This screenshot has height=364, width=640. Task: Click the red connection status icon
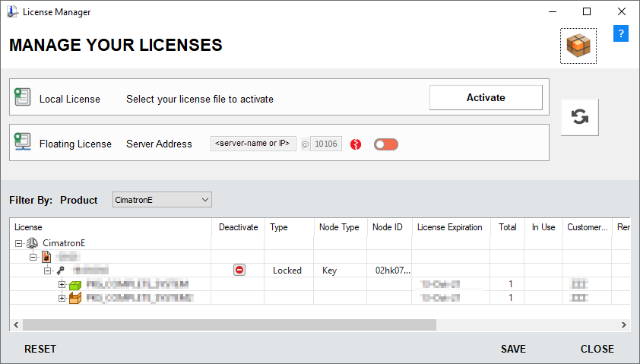pyautogui.click(x=356, y=144)
